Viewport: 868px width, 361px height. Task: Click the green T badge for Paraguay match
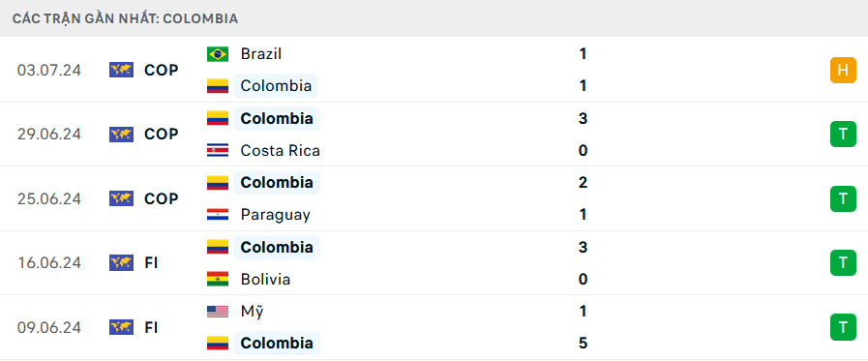pyautogui.click(x=843, y=198)
